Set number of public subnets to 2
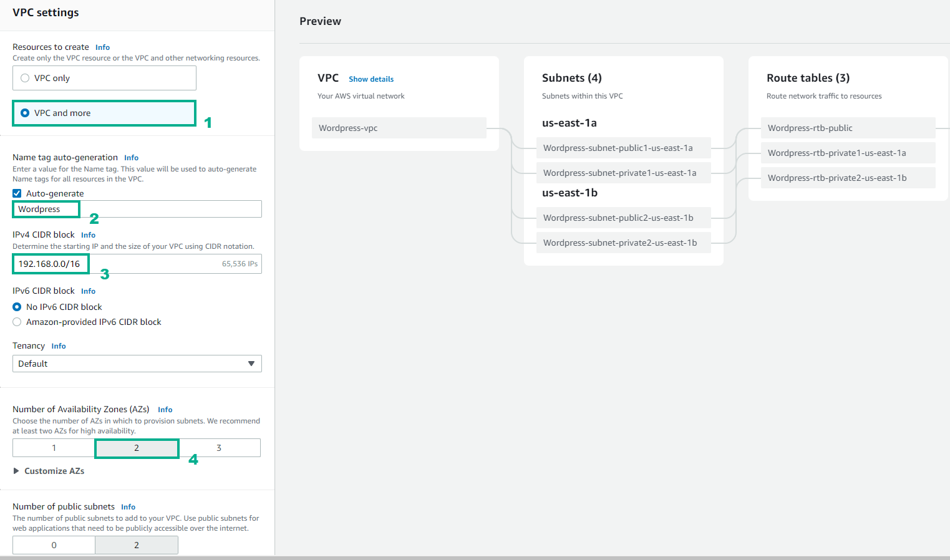The image size is (950, 560). (x=137, y=545)
